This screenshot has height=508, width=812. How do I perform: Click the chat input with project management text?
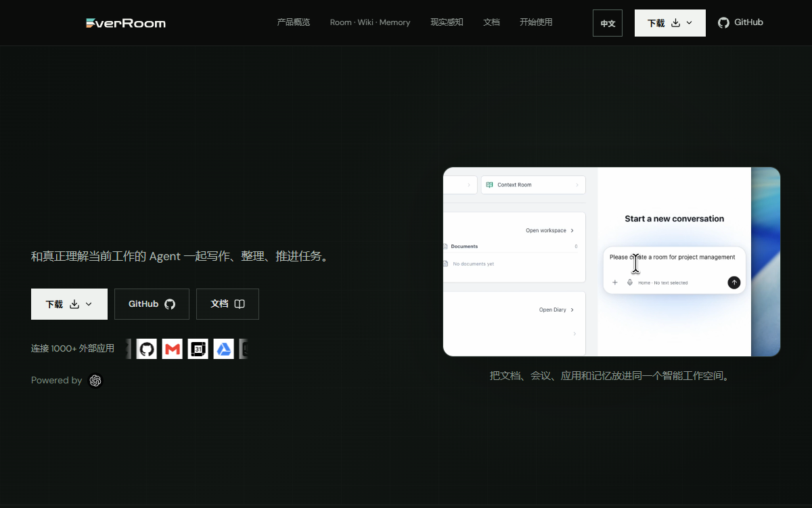coord(672,257)
